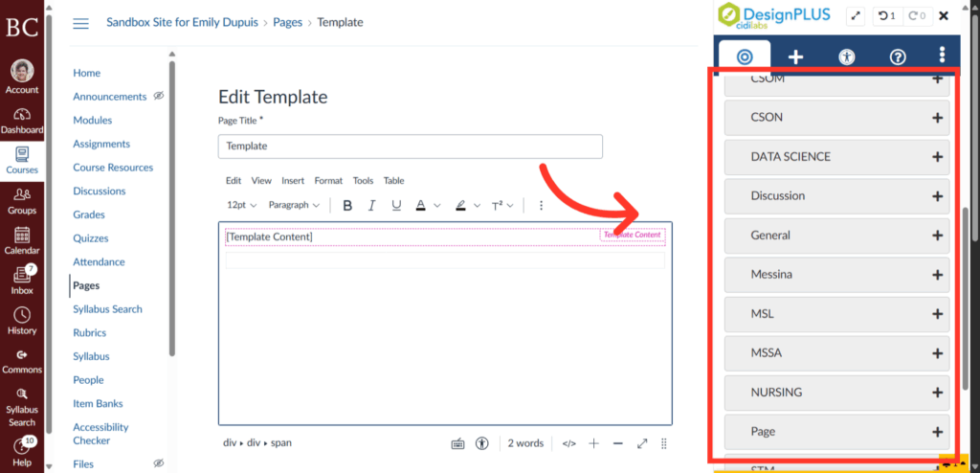The height and width of the screenshot is (473, 980).
Task: Open DesignPLUS add content plus tab
Action: (795, 57)
